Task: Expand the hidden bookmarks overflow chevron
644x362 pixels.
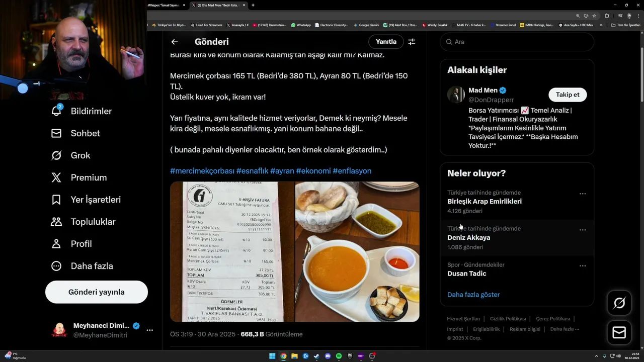Action: (x=601, y=25)
